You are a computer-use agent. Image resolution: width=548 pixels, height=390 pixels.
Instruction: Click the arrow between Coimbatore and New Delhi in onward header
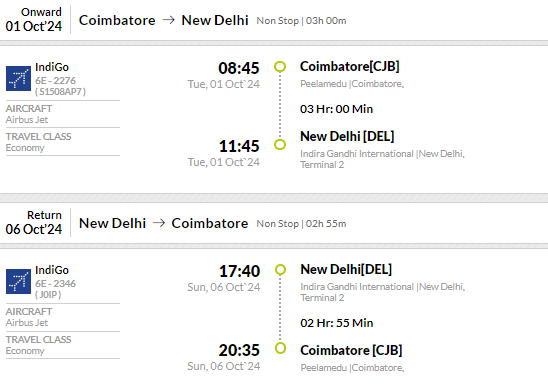[168, 20]
